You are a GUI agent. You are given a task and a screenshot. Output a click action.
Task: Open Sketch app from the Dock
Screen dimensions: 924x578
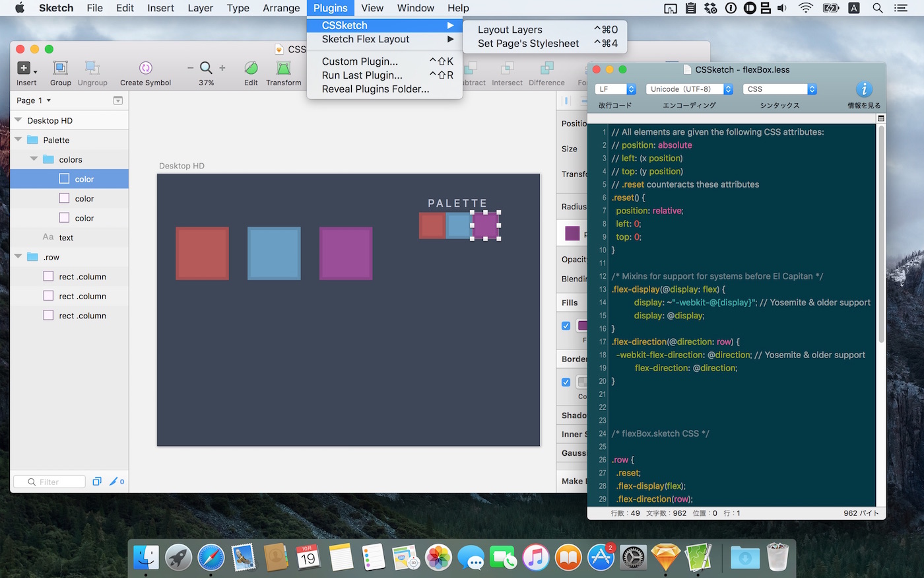665,558
